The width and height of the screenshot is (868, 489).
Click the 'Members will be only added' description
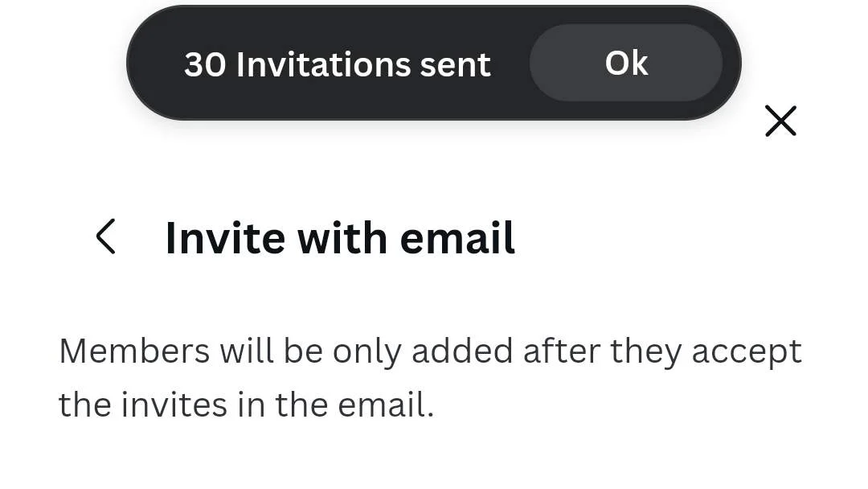pyautogui.click(x=430, y=378)
